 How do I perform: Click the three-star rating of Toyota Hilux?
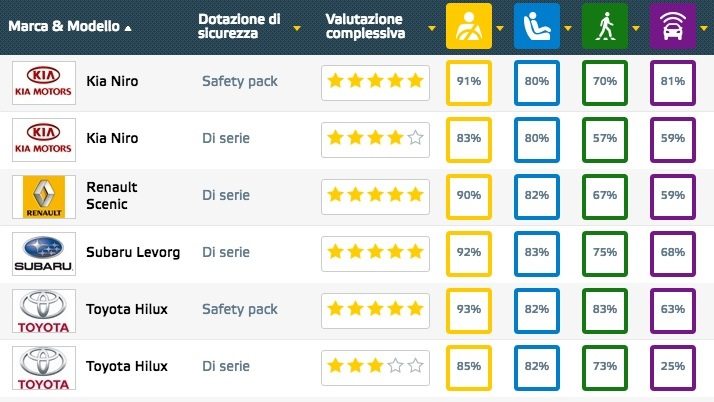point(375,367)
